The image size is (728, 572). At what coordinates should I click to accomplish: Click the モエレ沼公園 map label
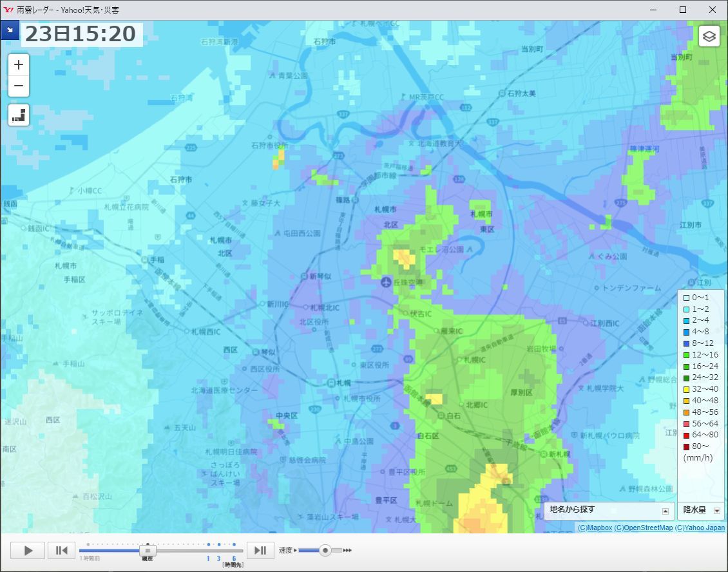point(441,249)
